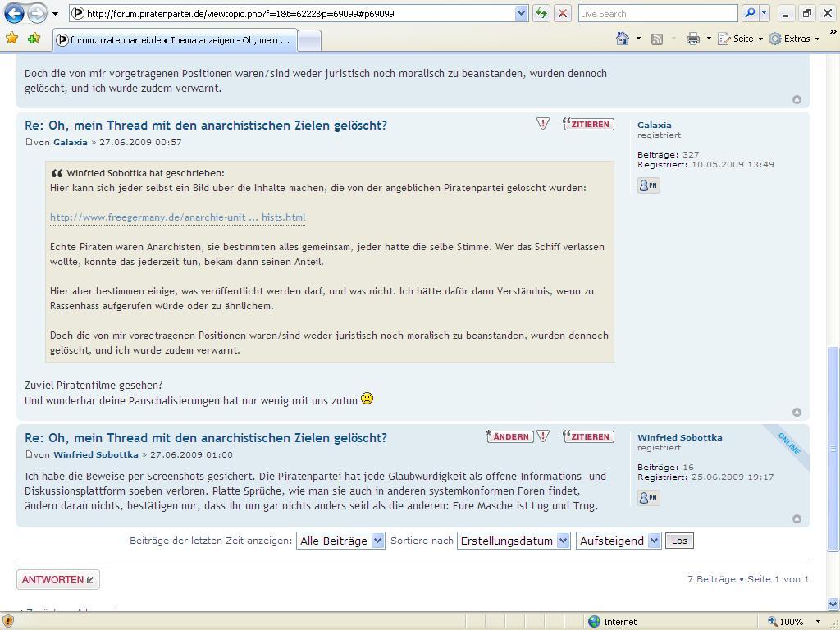
Task: Open the Aufsteigend sort order dropdown
Action: tap(619, 541)
